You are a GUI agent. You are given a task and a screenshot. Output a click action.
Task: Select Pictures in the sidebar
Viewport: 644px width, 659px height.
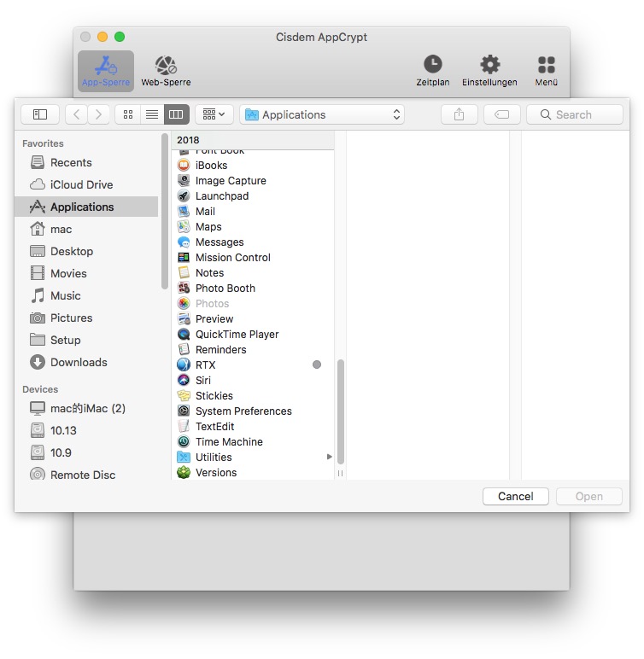(x=86, y=318)
